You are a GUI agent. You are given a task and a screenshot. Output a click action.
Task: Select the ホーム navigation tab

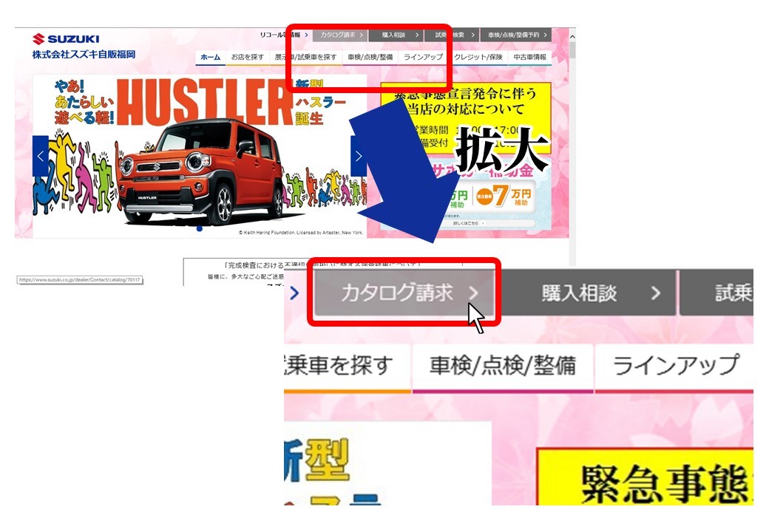pos(211,58)
